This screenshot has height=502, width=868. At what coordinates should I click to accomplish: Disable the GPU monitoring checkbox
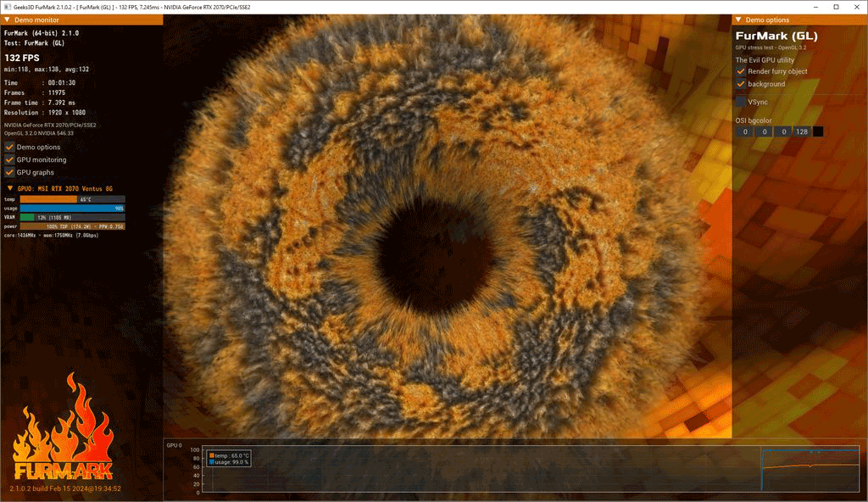10,159
